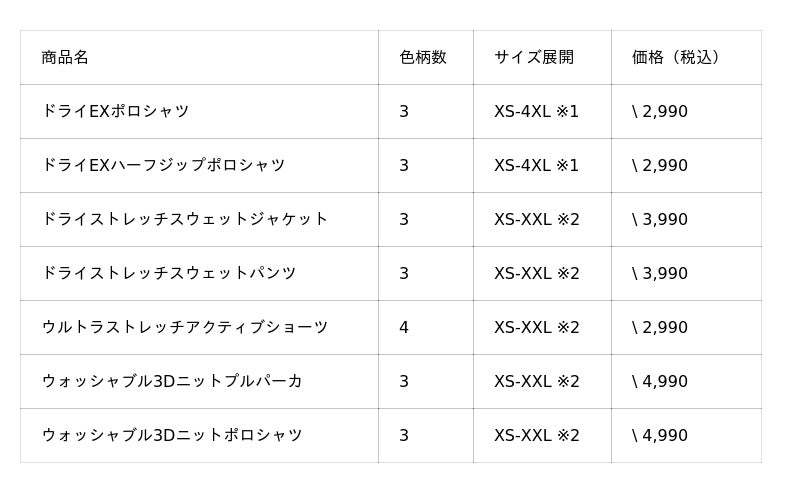Select the ドライEXポロシャツ product name cell

click(115, 111)
